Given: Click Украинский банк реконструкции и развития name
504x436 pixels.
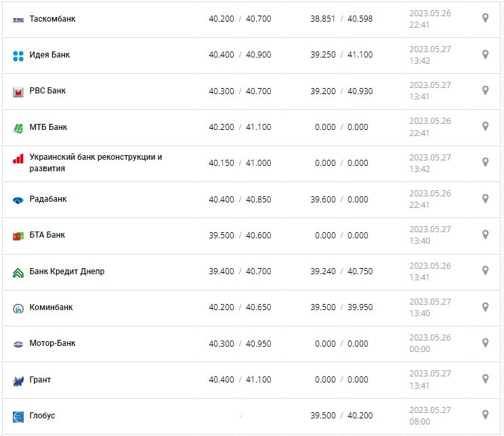Looking at the screenshot, I should [96, 162].
